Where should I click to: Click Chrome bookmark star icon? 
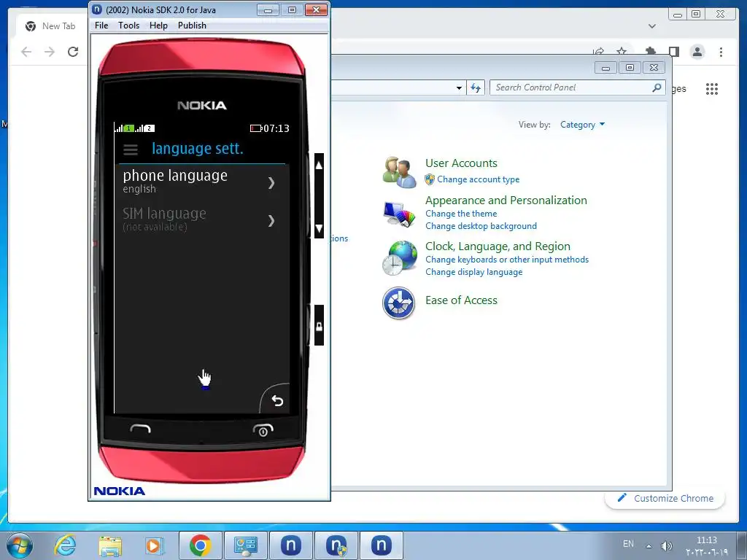622,52
